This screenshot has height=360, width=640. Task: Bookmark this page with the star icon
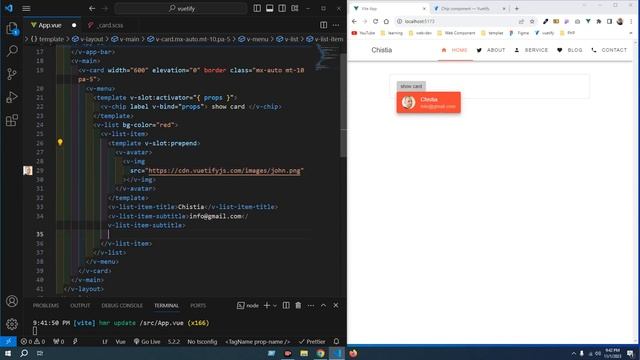[532, 21]
